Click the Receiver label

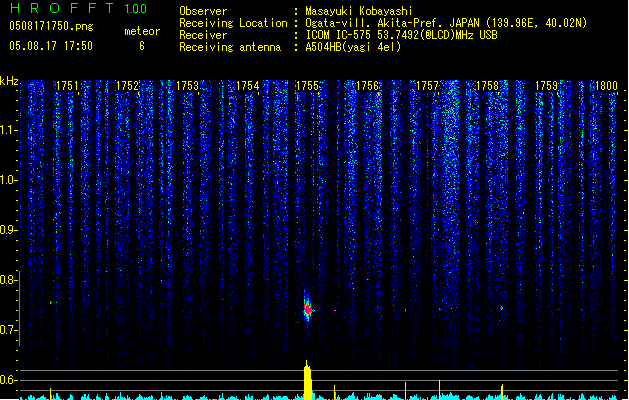(203, 35)
